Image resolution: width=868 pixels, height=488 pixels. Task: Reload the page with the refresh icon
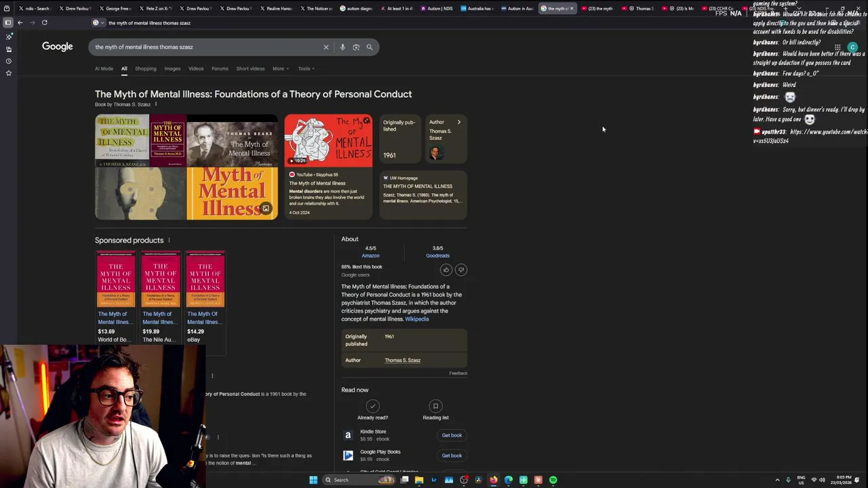44,22
